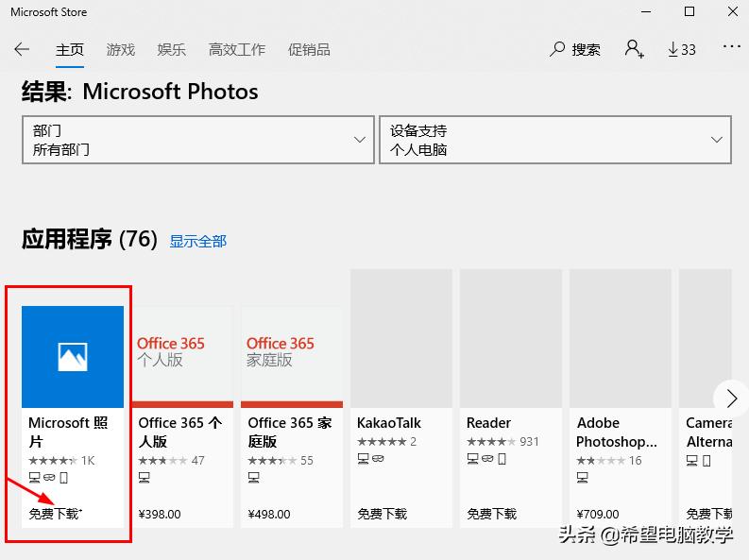View the 33 pending downloads

(x=682, y=49)
